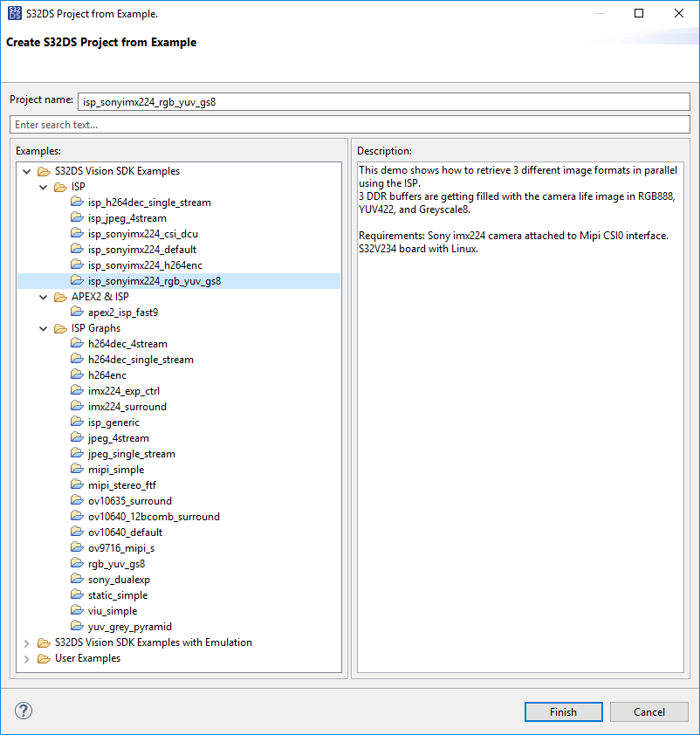Click the S32DS title bar application icon
Viewport: 700px width, 735px height.
click(15, 14)
